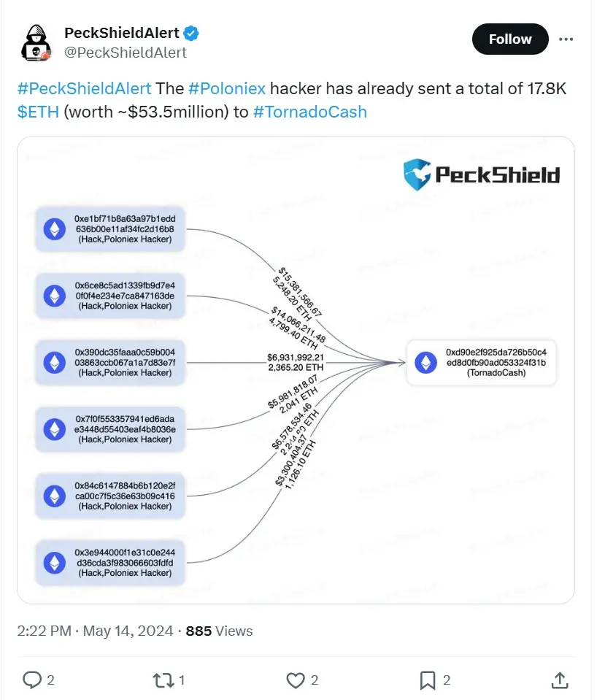This screenshot has height=700, width=597.
Task: Open the #PeckShieldAlert hashtag link
Action: 84,89
